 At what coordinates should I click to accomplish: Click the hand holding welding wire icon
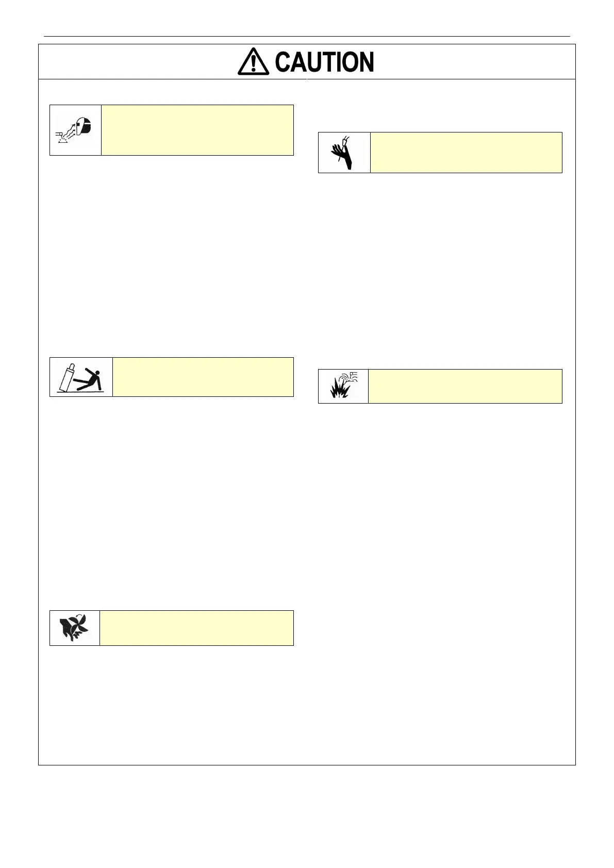point(344,153)
